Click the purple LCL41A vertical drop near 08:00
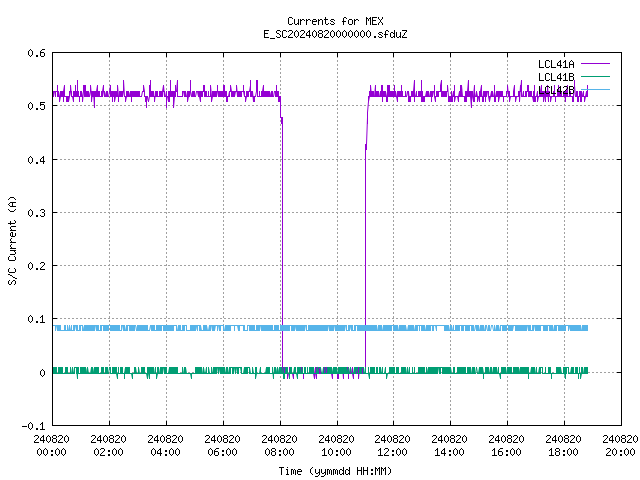This screenshot has width=640, height=480. (x=282, y=245)
